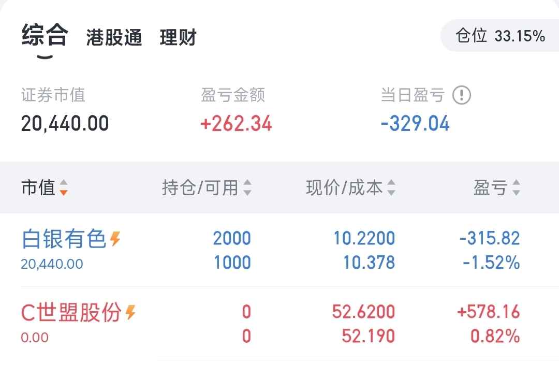Sort by 现价/成本 arrow icon
Image resolution: width=559 pixels, height=392 pixels.
(391, 187)
